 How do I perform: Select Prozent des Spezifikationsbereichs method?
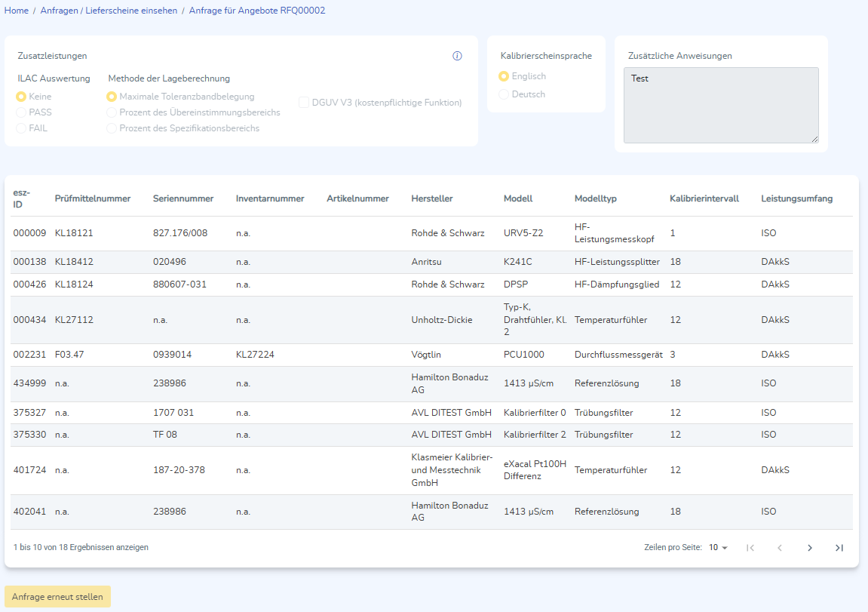click(x=112, y=128)
